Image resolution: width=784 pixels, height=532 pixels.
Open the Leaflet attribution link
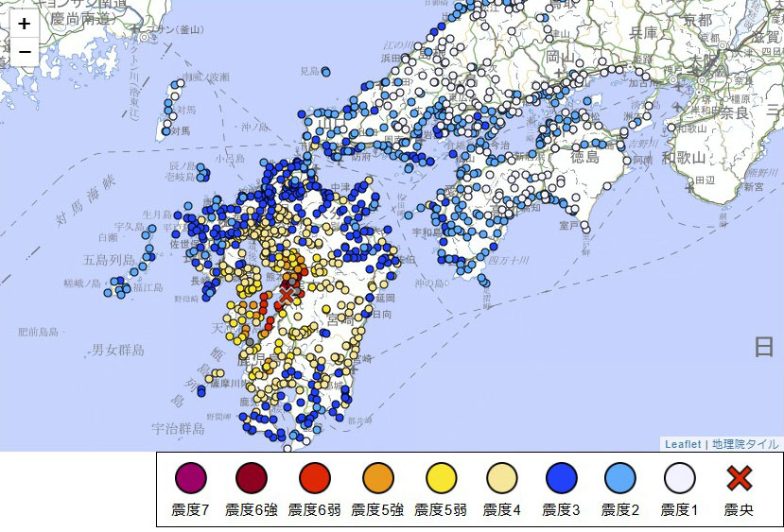[x=683, y=444]
